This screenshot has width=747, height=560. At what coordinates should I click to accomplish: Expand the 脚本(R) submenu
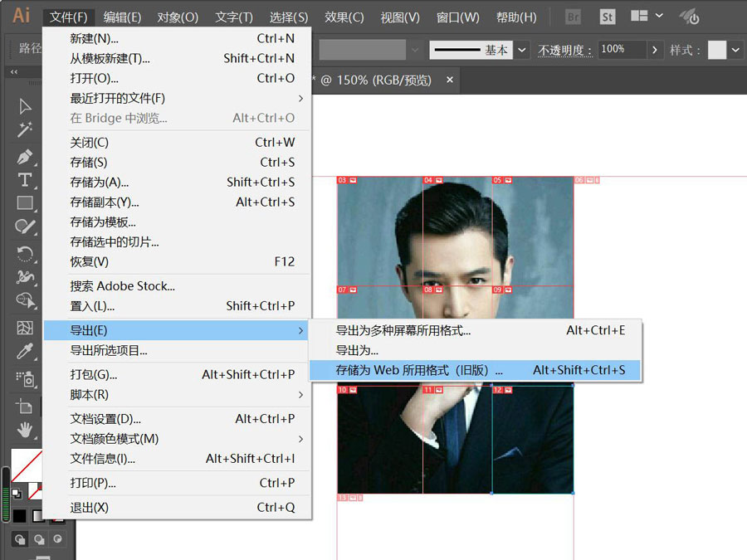[300, 395]
